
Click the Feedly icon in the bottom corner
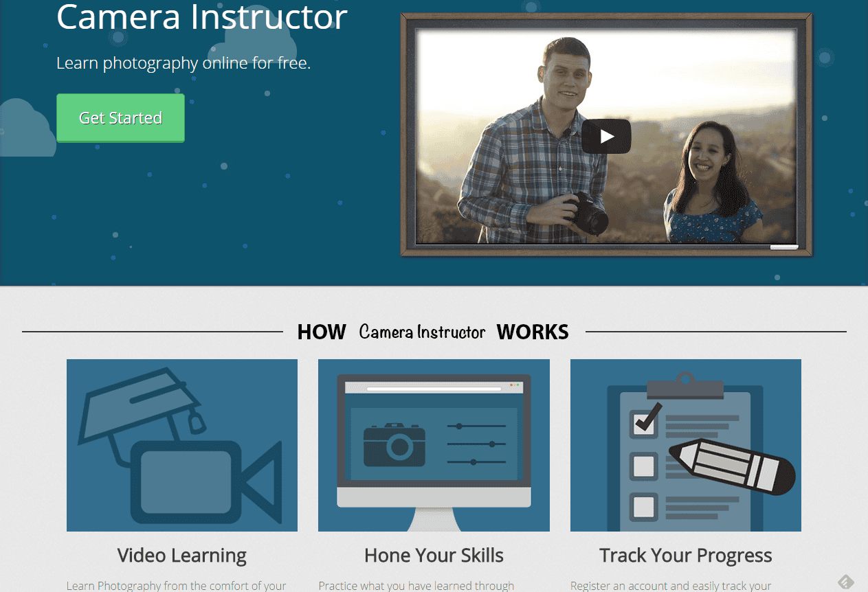pos(846,582)
